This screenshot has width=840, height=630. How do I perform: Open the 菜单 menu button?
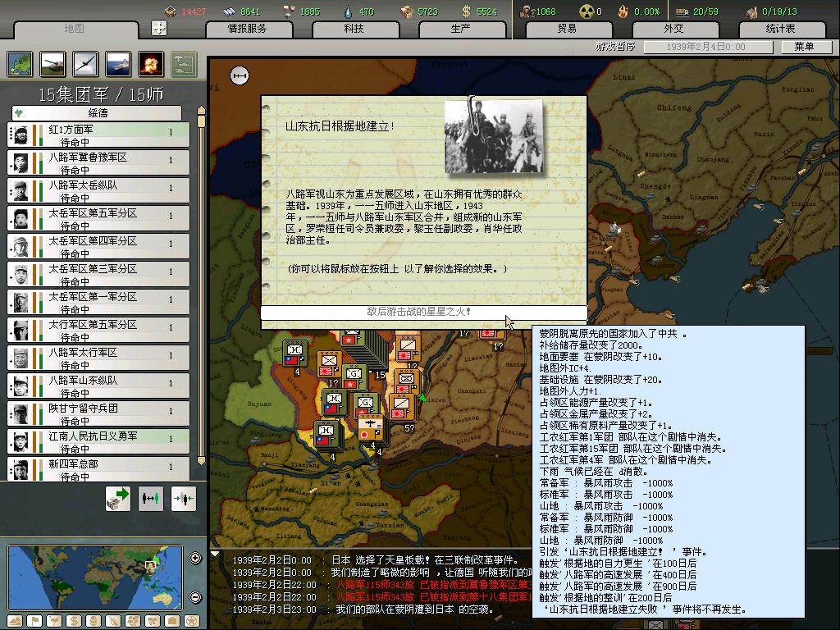803,47
